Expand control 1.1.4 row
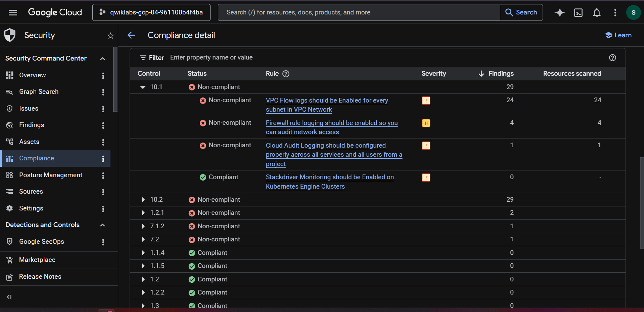The width and height of the screenshot is (644, 312). [x=143, y=253]
